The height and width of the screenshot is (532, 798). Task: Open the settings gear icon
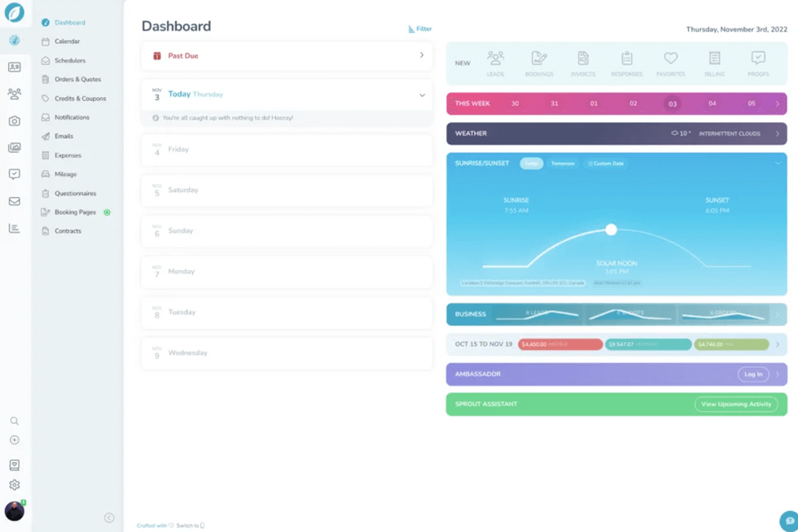coord(14,485)
